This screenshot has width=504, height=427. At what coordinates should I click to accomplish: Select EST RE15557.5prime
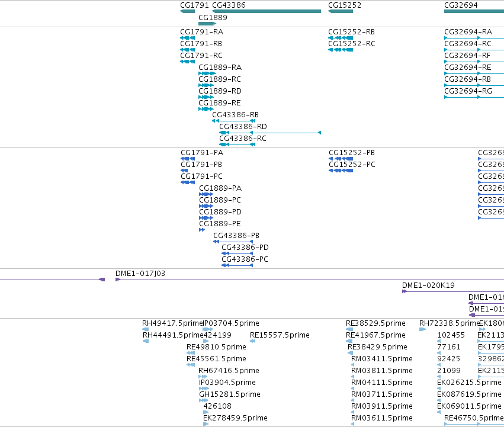coord(280,335)
